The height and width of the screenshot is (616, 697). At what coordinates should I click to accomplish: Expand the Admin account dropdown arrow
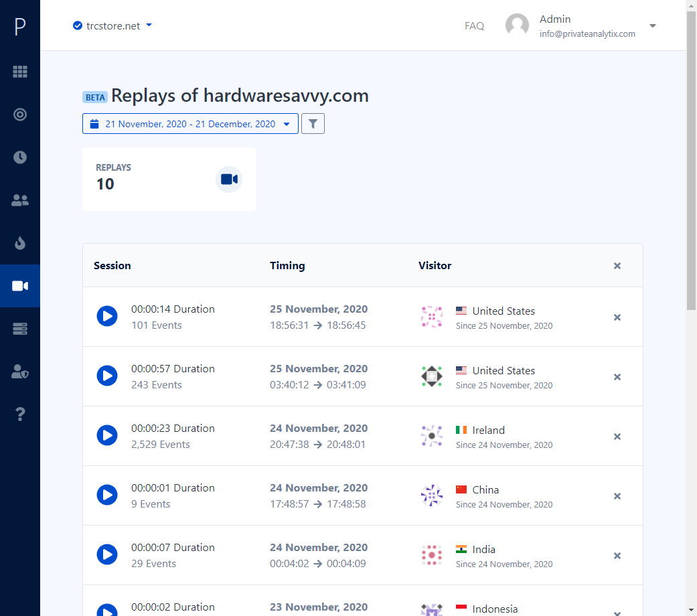point(653,25)
